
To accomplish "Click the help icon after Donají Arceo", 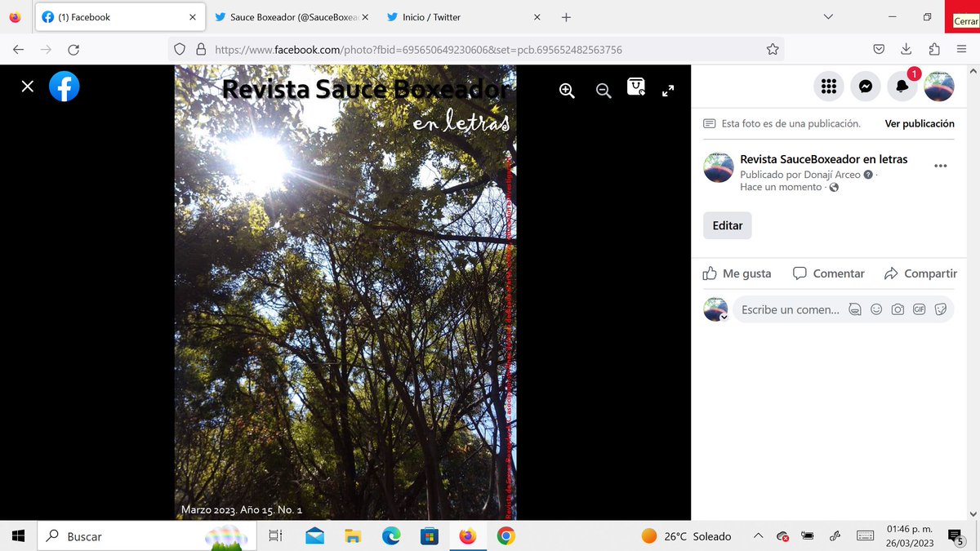I will coord(868,175).
